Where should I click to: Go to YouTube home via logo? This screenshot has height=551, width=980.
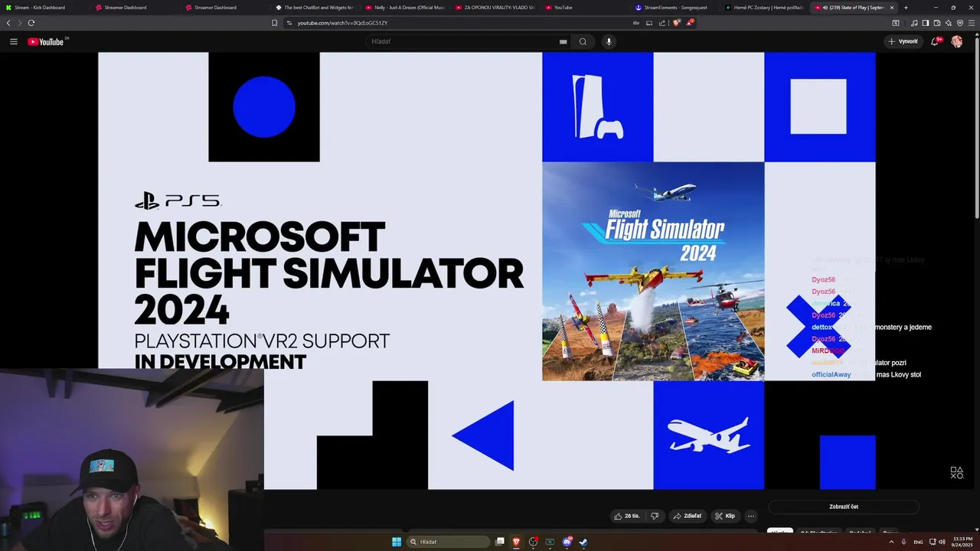[47, 41]
